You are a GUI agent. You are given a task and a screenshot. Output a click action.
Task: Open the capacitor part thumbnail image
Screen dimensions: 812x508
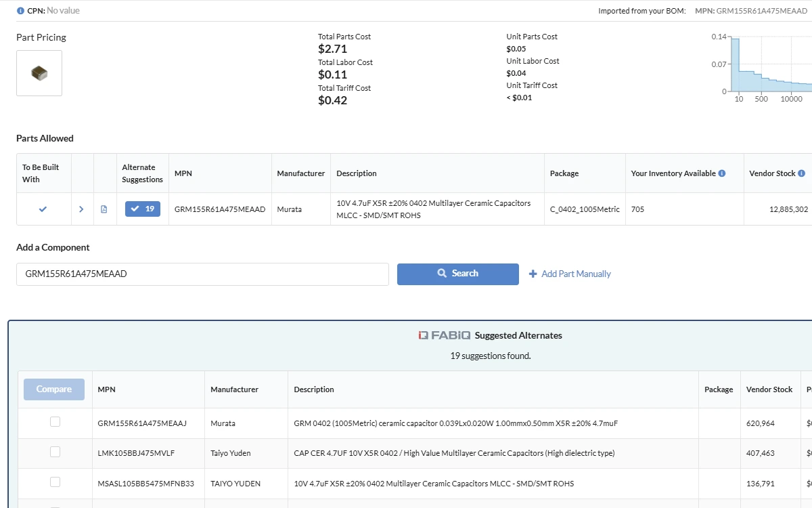pyautogui.click(x=39, y=73)
